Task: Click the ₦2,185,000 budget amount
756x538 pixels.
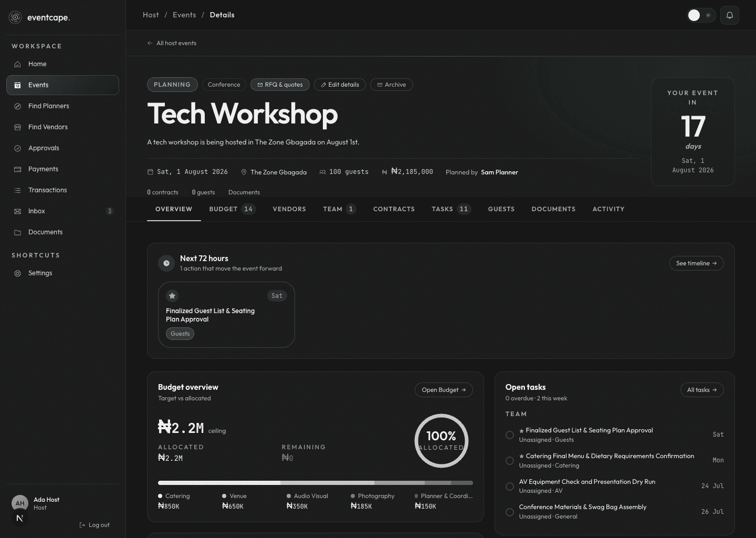Action: tap(412, 172)
